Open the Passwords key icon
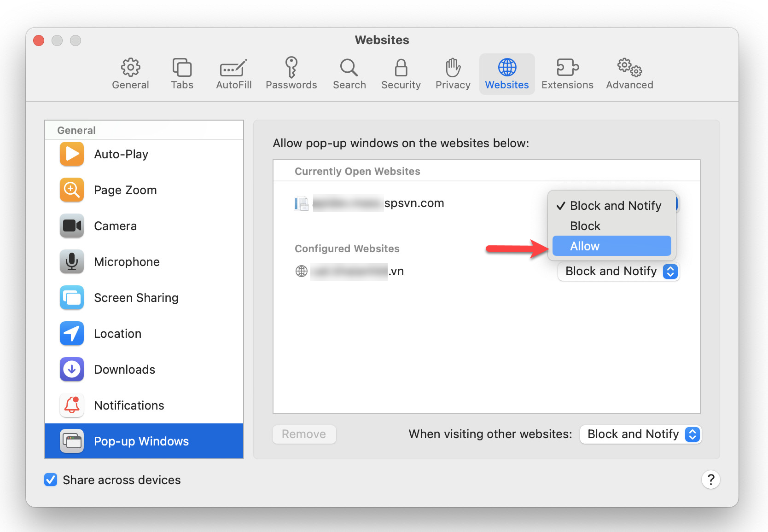 [x=291, y=68]
